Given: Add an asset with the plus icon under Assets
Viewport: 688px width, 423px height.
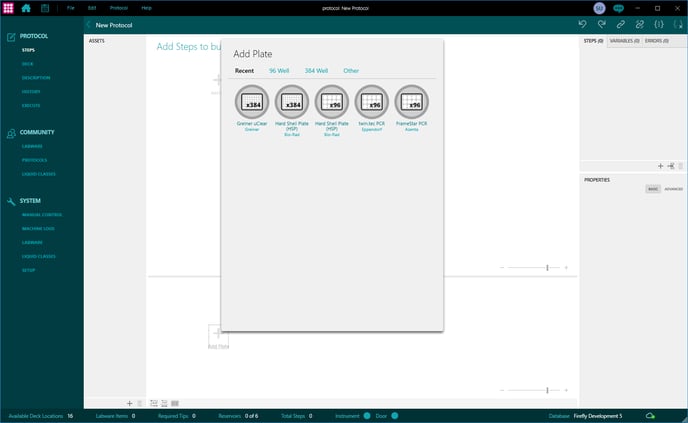Looking at the screenshot, I should coord(129,403).
